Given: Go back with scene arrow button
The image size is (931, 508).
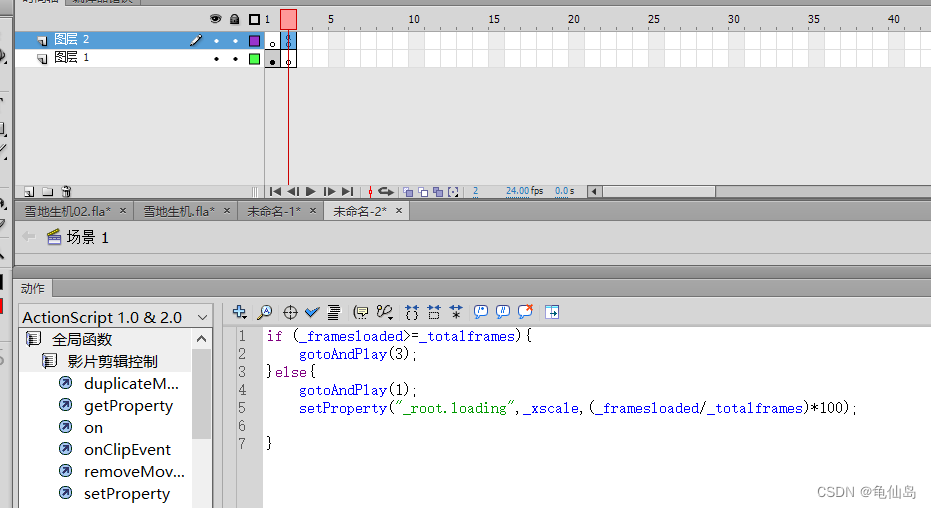Looking at the screenshot, I should 28,237.
